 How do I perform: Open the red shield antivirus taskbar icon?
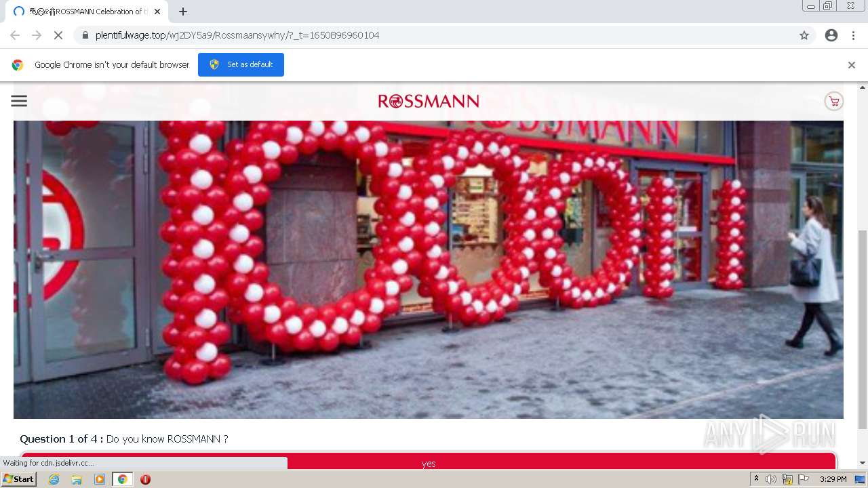click(145, 479)
